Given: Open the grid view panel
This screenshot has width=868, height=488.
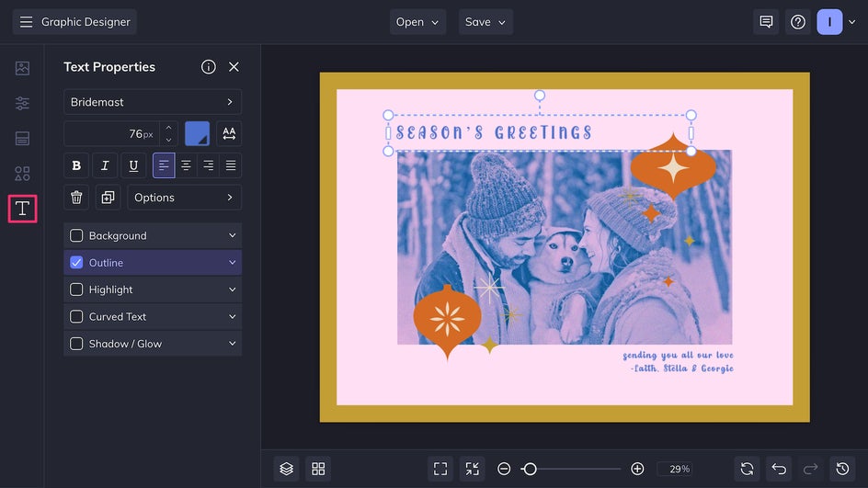Looking at the screenshot, I should pyautogui.click(x=318, y=470).
